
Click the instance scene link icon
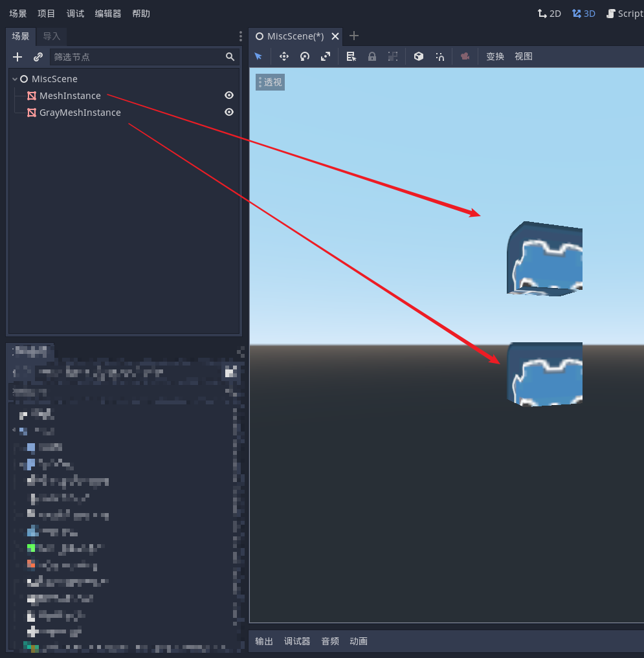tap(38, 57)
